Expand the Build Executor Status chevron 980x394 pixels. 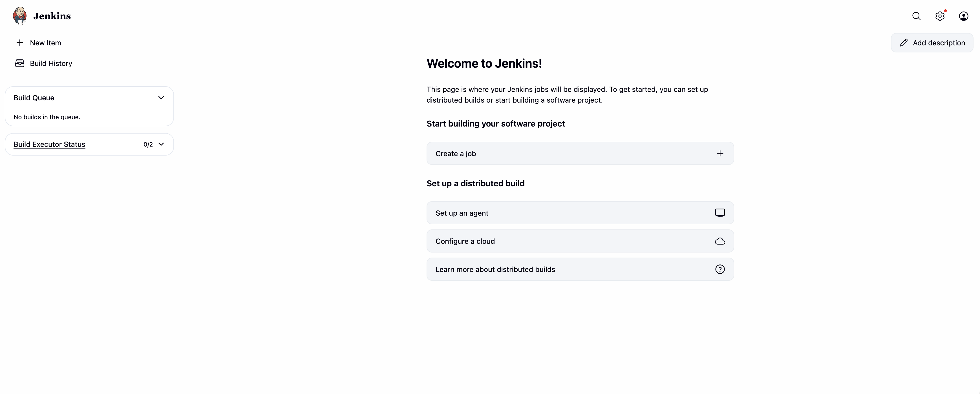point(161,144)
